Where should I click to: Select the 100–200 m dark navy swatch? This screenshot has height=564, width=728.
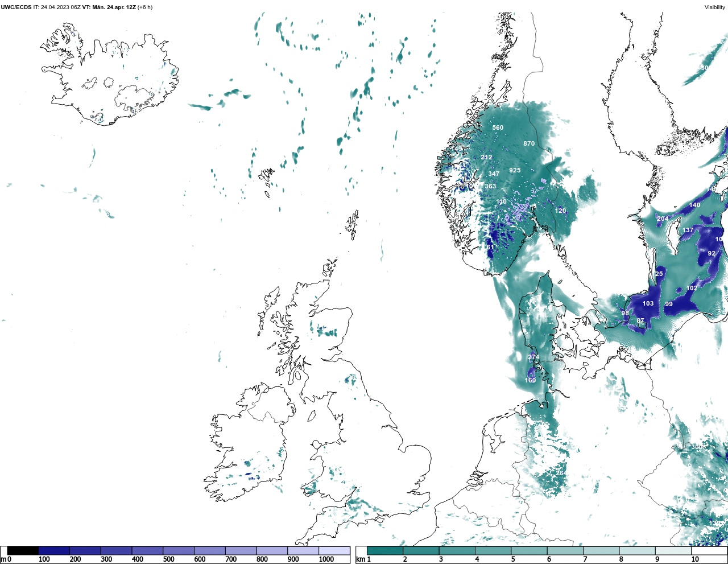coord(54,551)
